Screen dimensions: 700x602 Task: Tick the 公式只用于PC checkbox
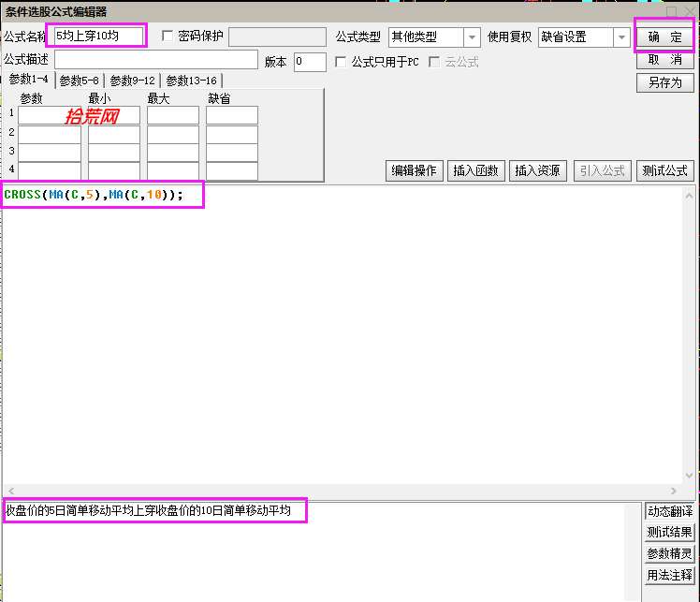[341, 62]
